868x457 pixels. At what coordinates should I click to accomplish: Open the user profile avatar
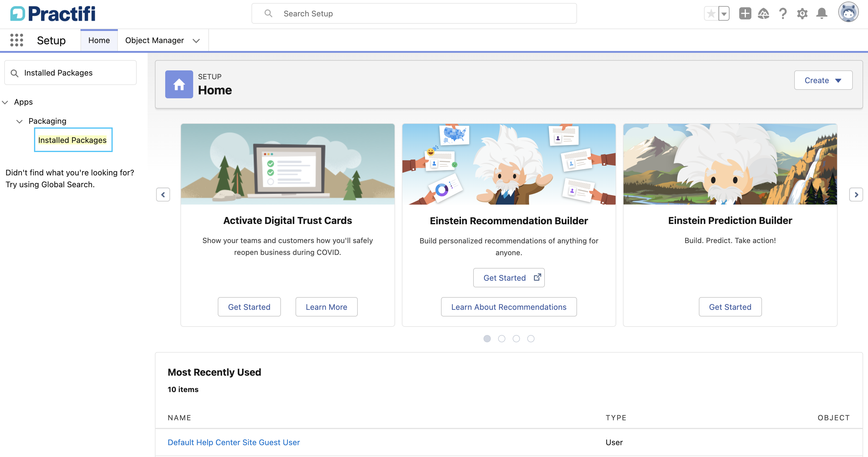[x=848, y=12]
